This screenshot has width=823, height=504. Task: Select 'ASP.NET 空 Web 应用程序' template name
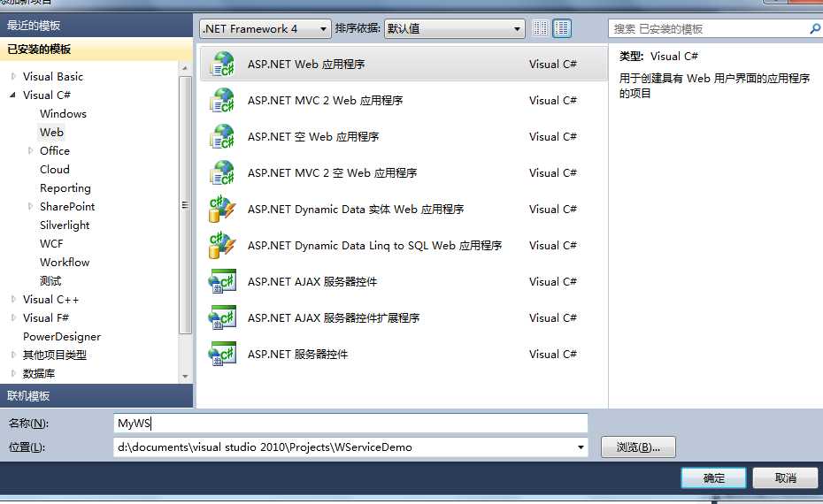click(x=313, y=137)
